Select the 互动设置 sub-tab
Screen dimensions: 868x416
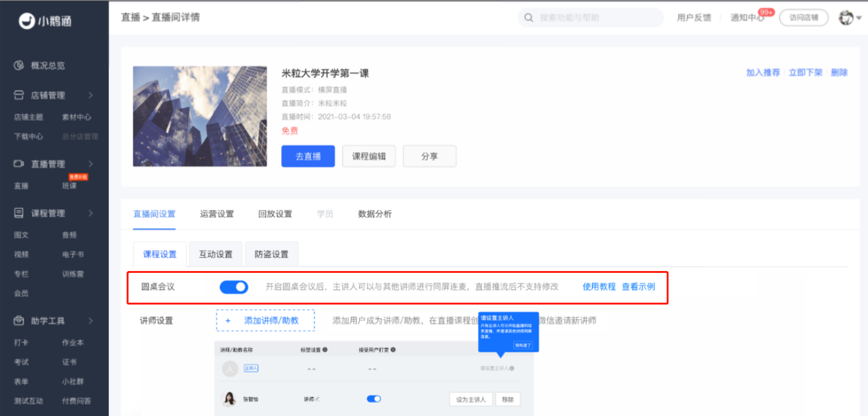coord(216,254)
